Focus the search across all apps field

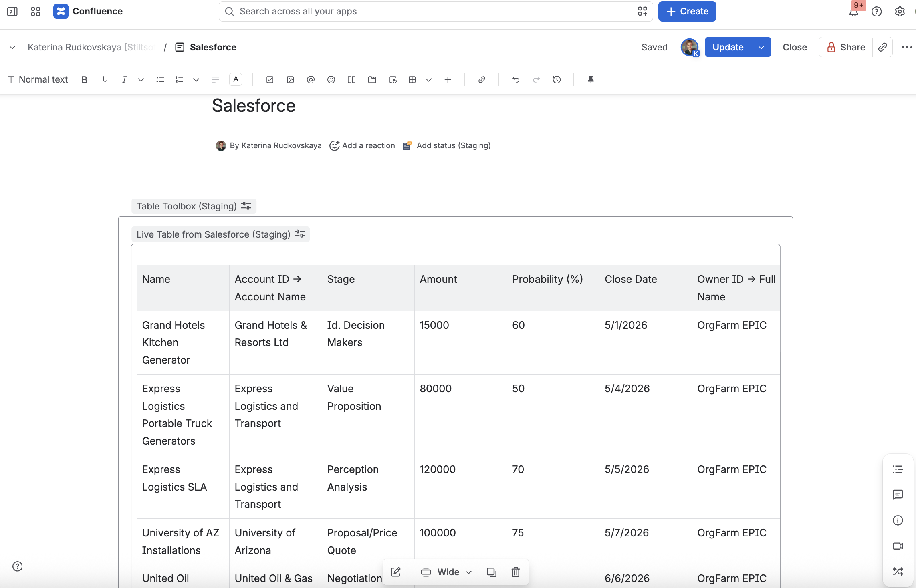436,11
